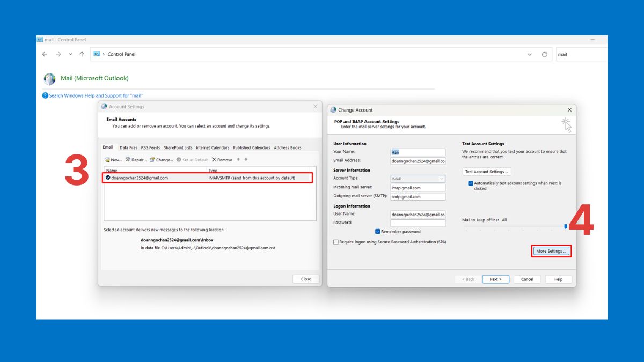Open Help in Change Account dialog
Image resolution: width=644 pixels, height=362 pixels.
[x=559, y=279]
